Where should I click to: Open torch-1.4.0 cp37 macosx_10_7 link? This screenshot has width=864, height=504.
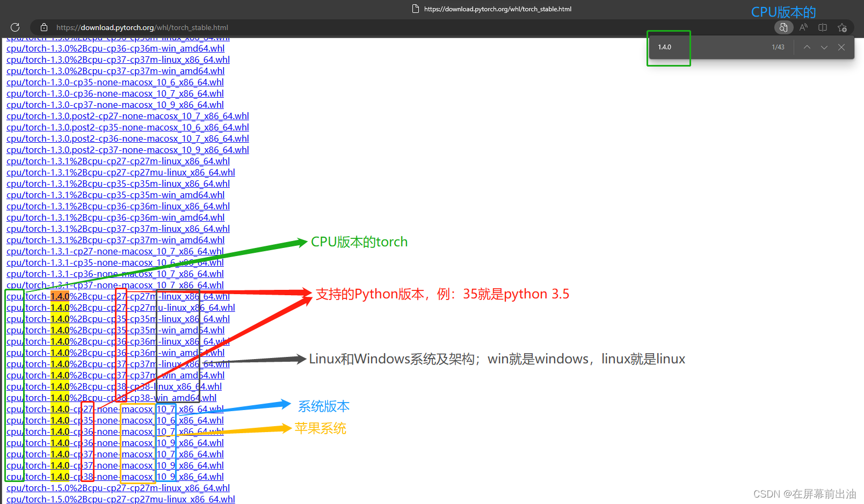115,454
